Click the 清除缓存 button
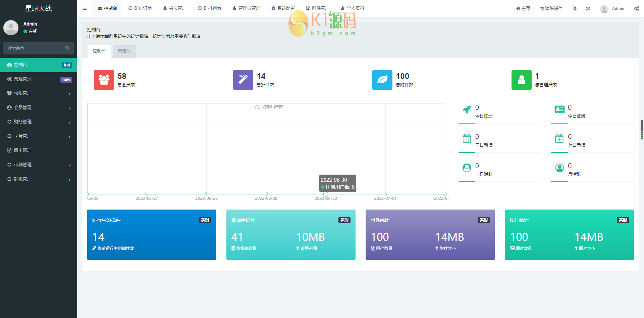 (551, 8)
